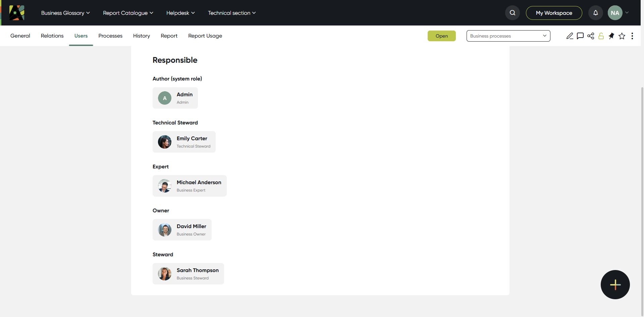Click the NA user avatar
This screenshot has height=317, width=644.
[615, 13]
